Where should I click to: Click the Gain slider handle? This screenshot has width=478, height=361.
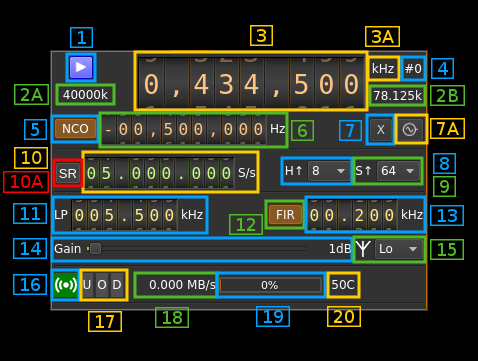pyautogui.click(x=95, y=249)
